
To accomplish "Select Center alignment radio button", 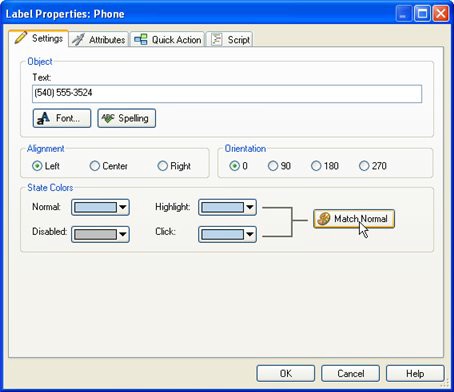I will click(95, 166).
